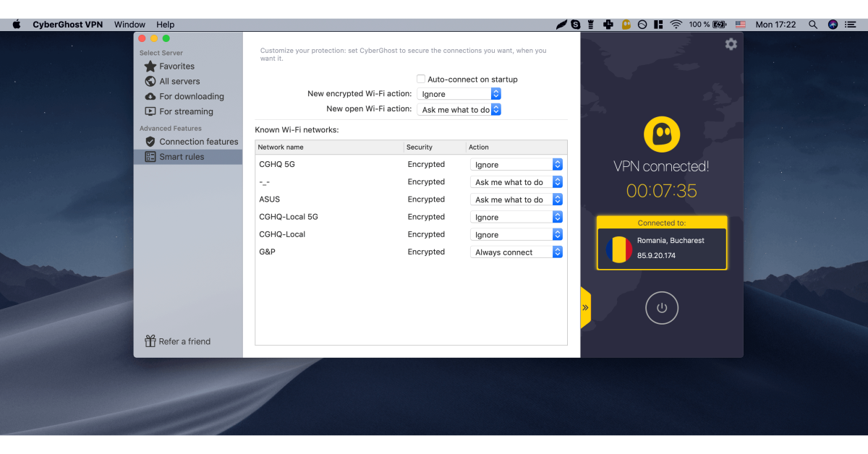Click the US flag input source icon
868x454 pixels.
pos(741,25)
